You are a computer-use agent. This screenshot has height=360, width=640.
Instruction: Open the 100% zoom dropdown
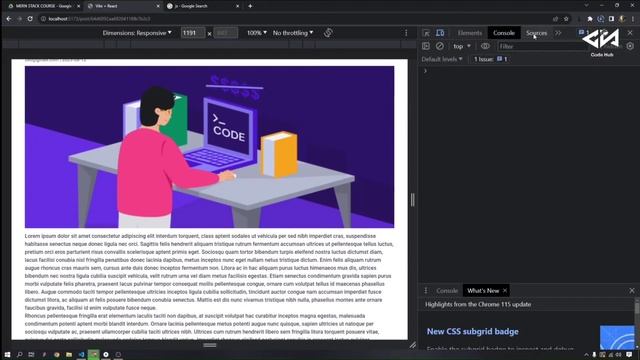(x=257, y=33)
